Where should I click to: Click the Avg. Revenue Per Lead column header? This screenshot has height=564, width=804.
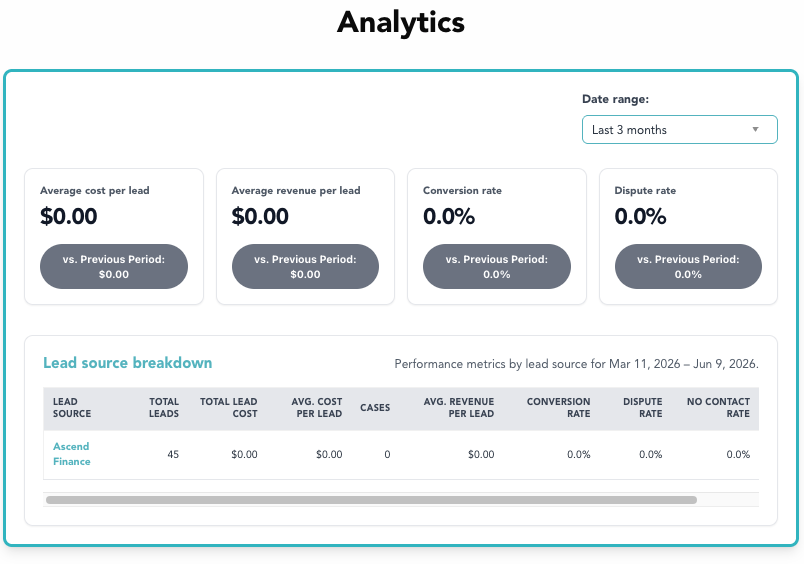(458, 408)
